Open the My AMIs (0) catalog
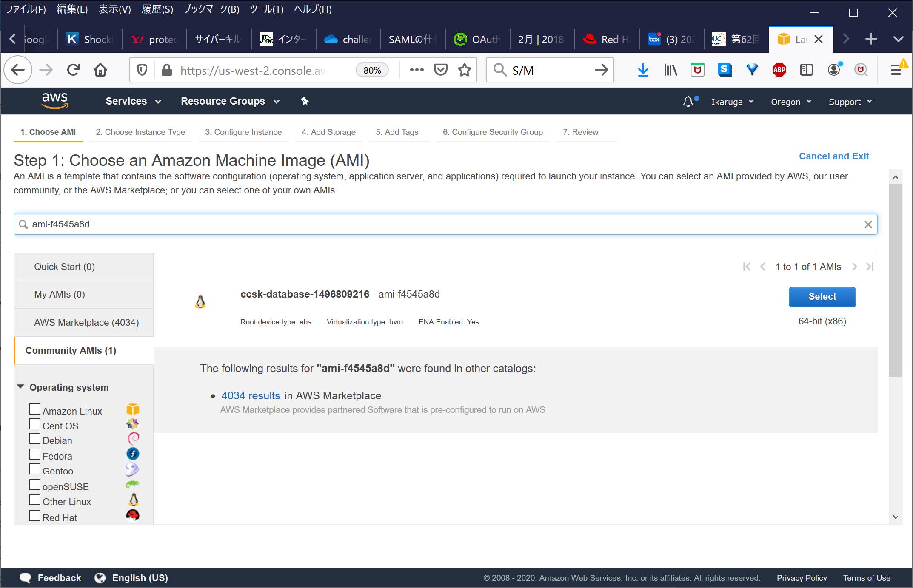 pyautogui.click(x=83, y=294)
